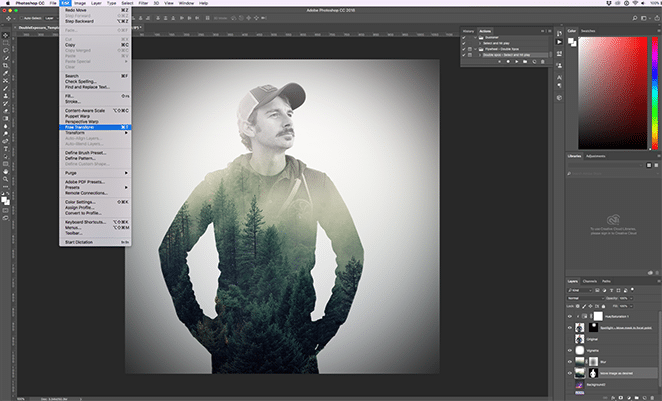
Task: Switch to the History tab
Action: click(x=468, y=31)
